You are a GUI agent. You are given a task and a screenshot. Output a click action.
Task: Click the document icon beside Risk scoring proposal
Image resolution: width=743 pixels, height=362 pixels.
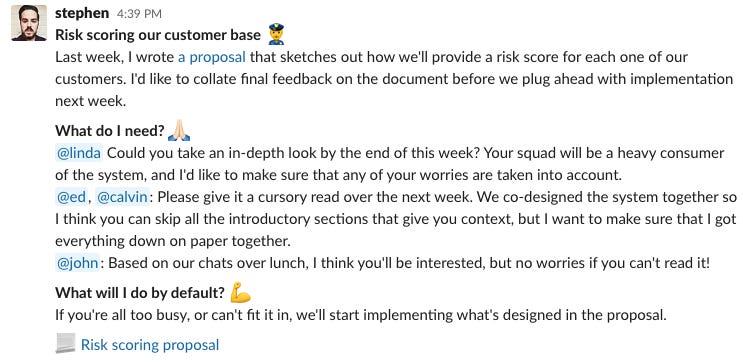click(x=65, y=344)
